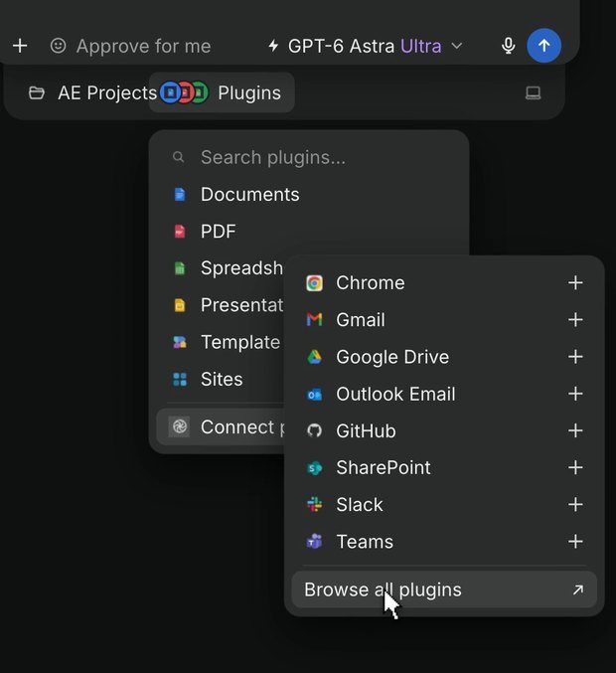Click the red PDF file icon
The width and height of the screenshot is (616, 673).
[x=180, y=232]
